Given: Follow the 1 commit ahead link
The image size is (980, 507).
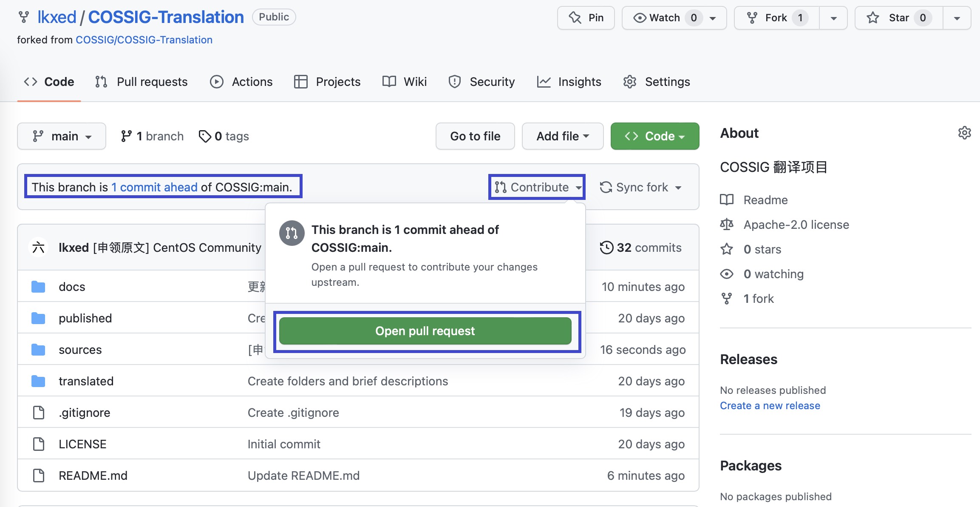Looking at the screenshot, I should coord(154,187).
